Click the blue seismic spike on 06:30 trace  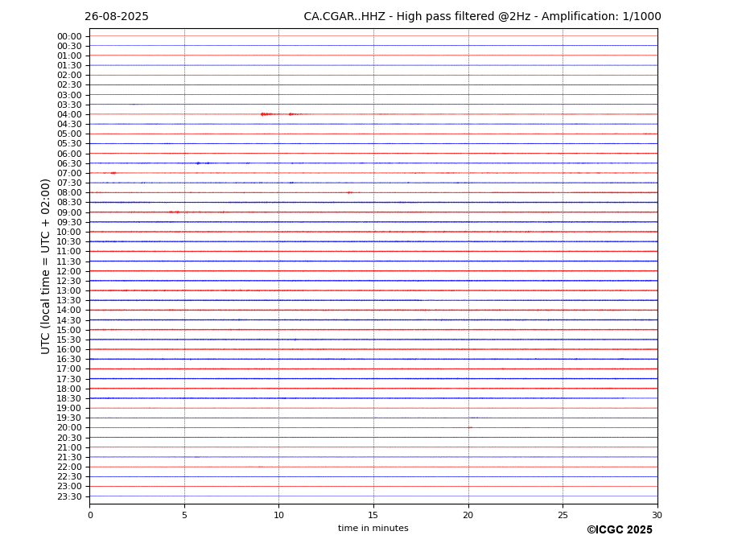click(x=199, y=163)
